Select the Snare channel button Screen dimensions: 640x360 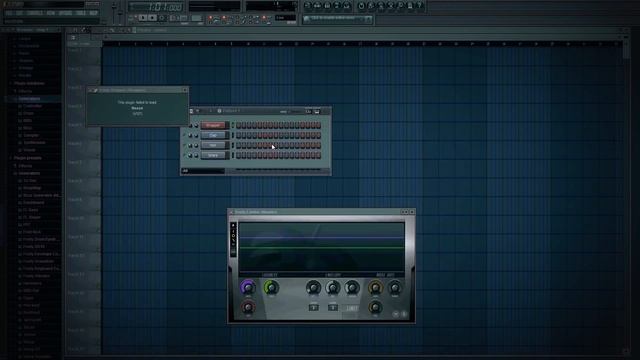(213, 155)
